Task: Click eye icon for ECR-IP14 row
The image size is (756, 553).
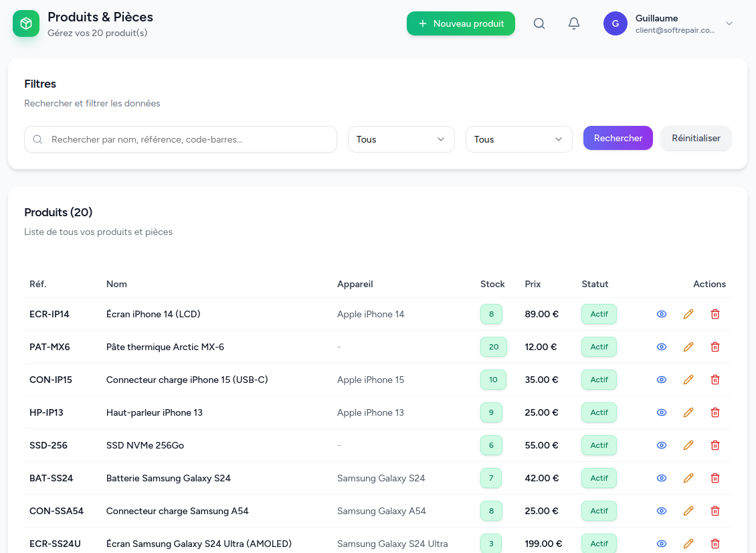Action: 662,314
